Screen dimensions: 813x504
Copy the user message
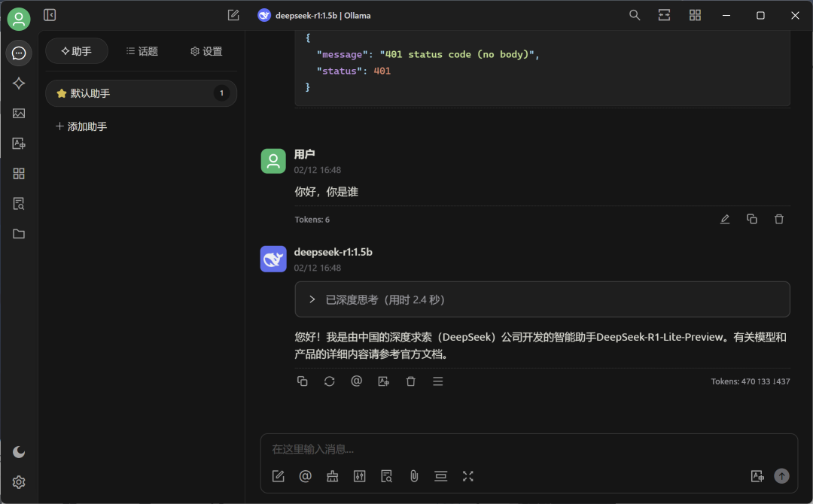(x=752, y=219)
